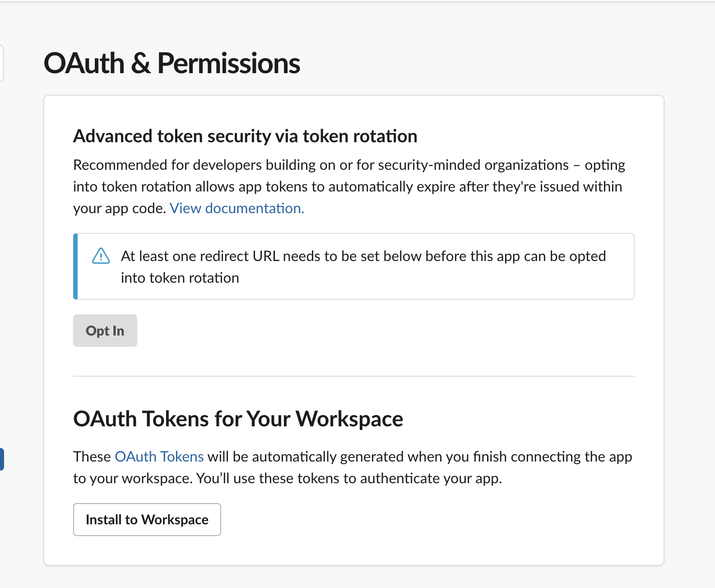The height and width of the screenshot is (588, 715).
Task: Click the OAuth & Permissions page title
Action: [x=172, y=63]
